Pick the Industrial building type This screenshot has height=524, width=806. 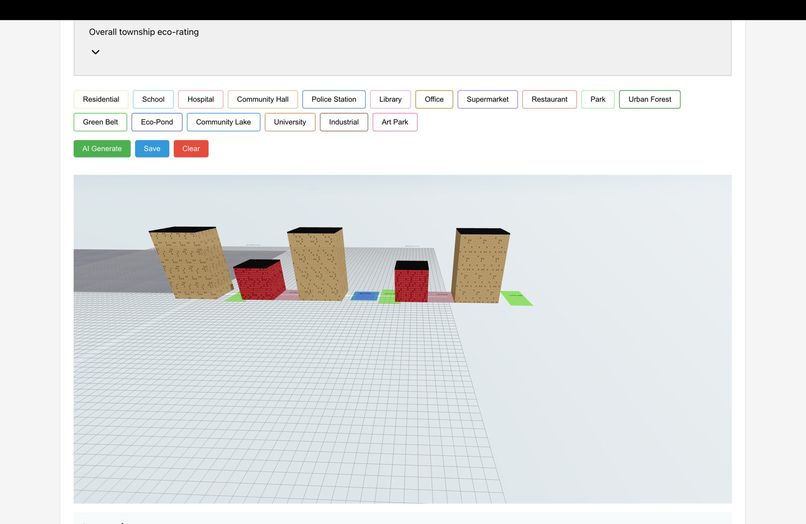(x=344, y=122)
